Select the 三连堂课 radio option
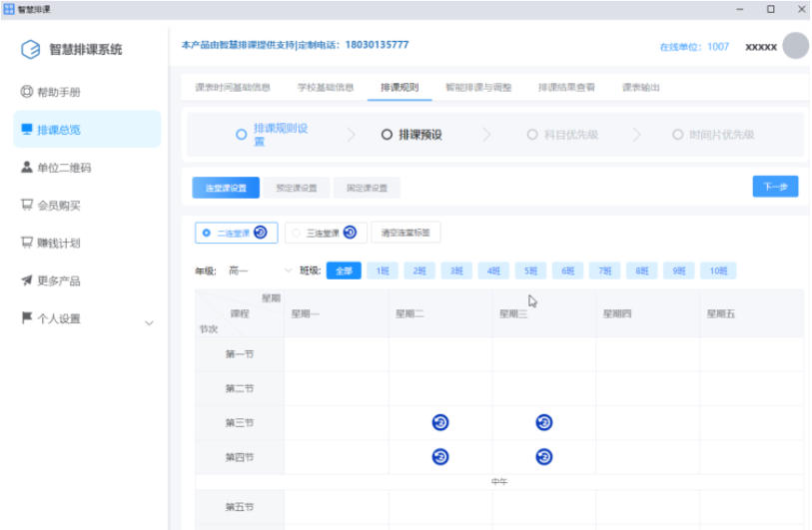 (x=297, y=233)
